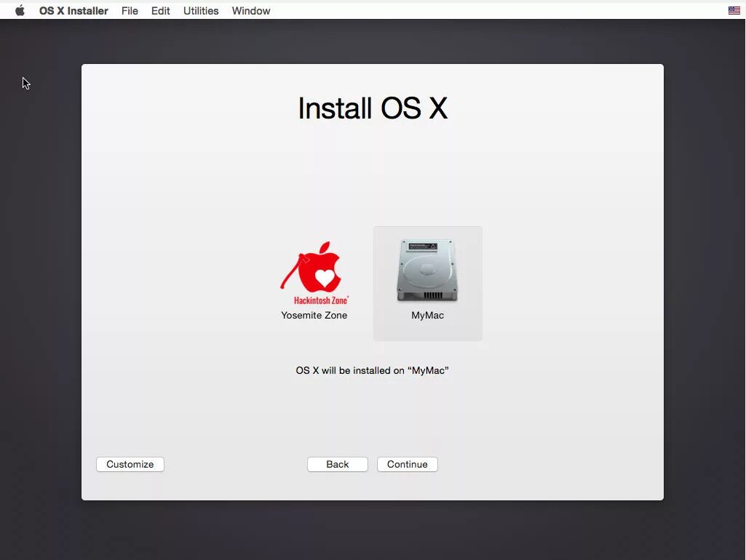Open the File menu
746x560 pixels.
[x=130, y=10]
